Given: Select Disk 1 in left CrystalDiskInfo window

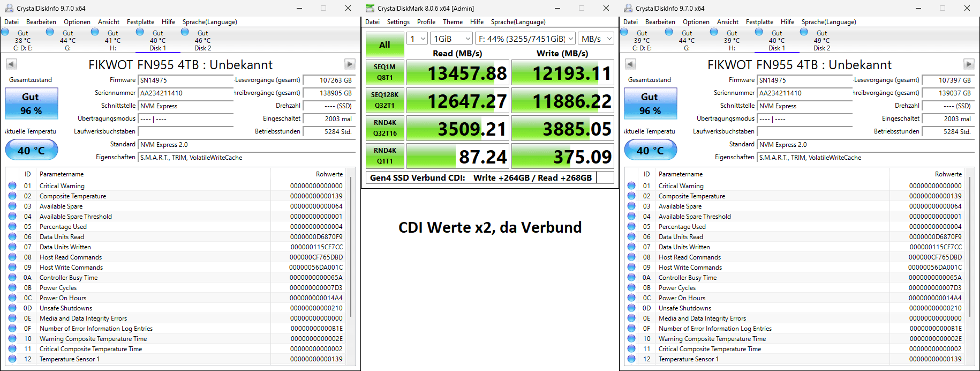Looking at the screenshot, I should click(x=157, y=40).
